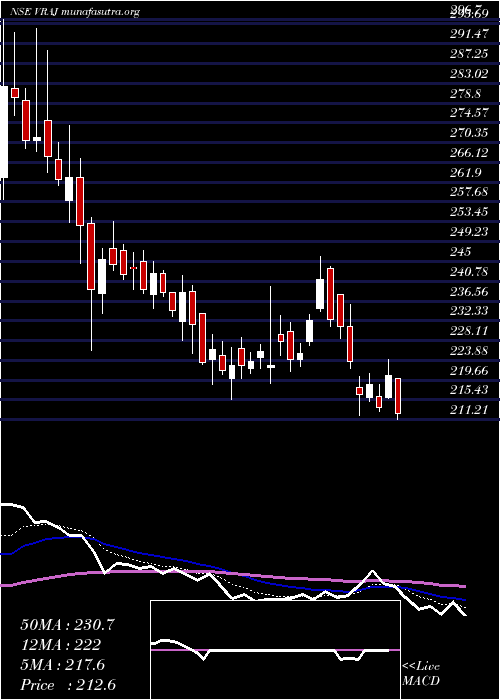
Task: Click the NSE VRAJ munafasutra.org title text
Action: [73, 12]
